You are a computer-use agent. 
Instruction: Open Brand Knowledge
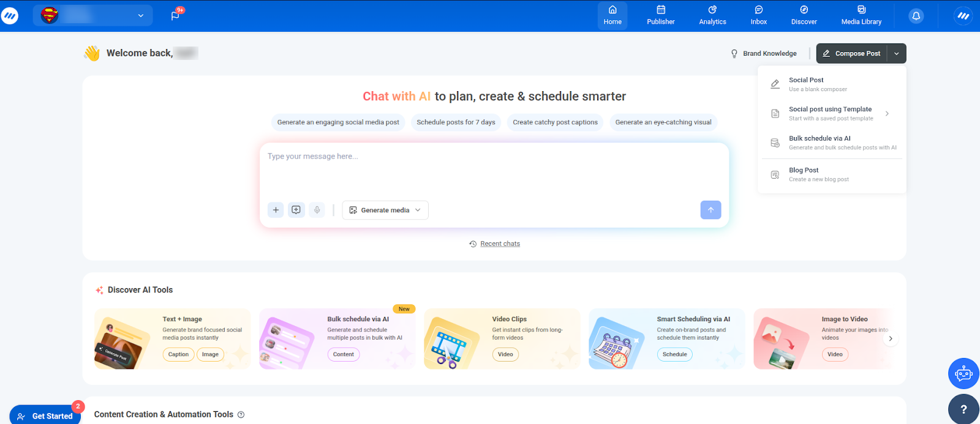[764, 54]
